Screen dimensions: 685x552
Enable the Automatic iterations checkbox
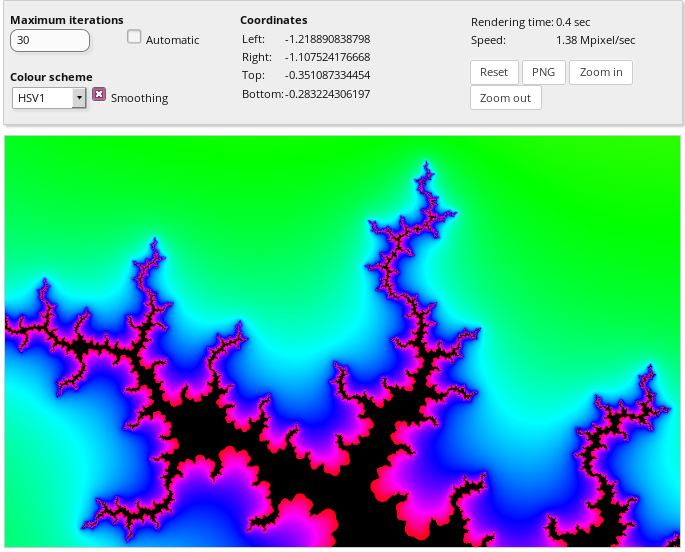[134, 37]
